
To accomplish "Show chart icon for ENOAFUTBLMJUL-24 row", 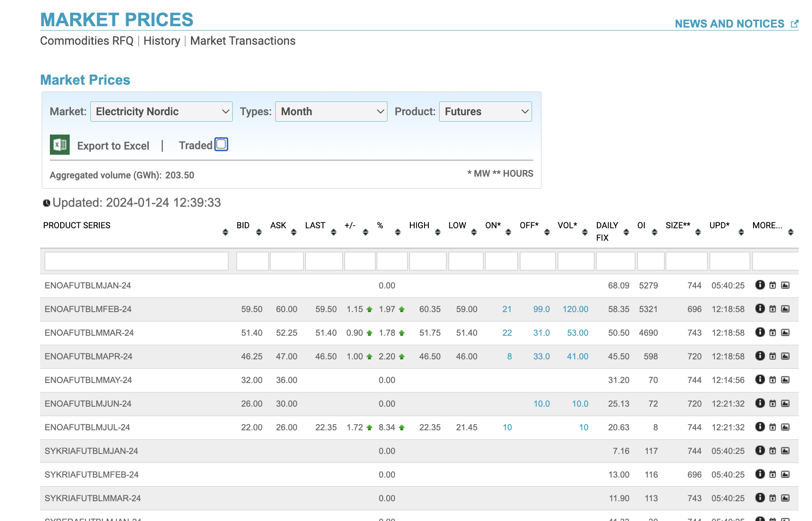I will (785, 427).
